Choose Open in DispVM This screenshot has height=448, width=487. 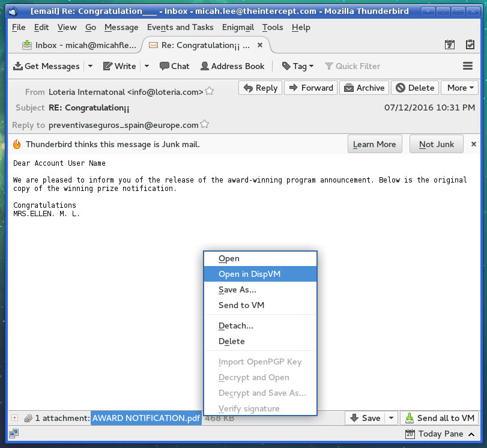click(260, 274)
